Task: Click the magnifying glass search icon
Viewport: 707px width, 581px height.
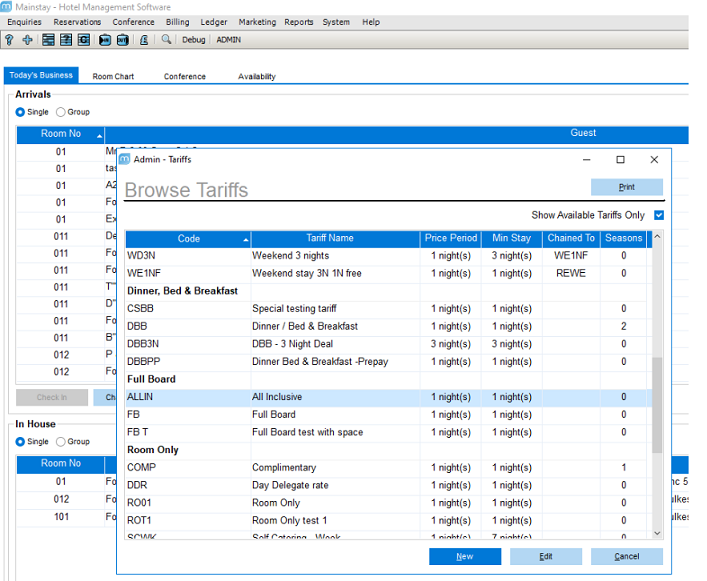Action: (x=166, y=40)
